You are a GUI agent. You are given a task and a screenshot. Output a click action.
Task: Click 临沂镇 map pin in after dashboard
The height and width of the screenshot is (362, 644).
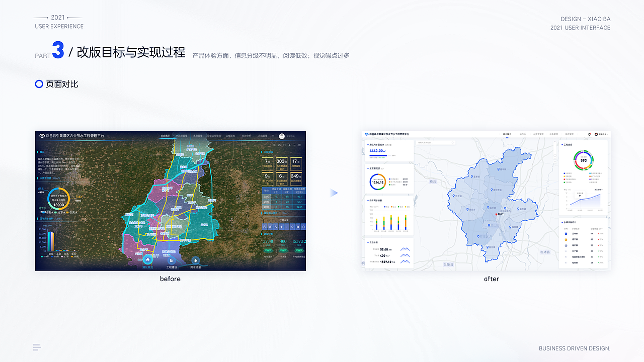(488, 208)
